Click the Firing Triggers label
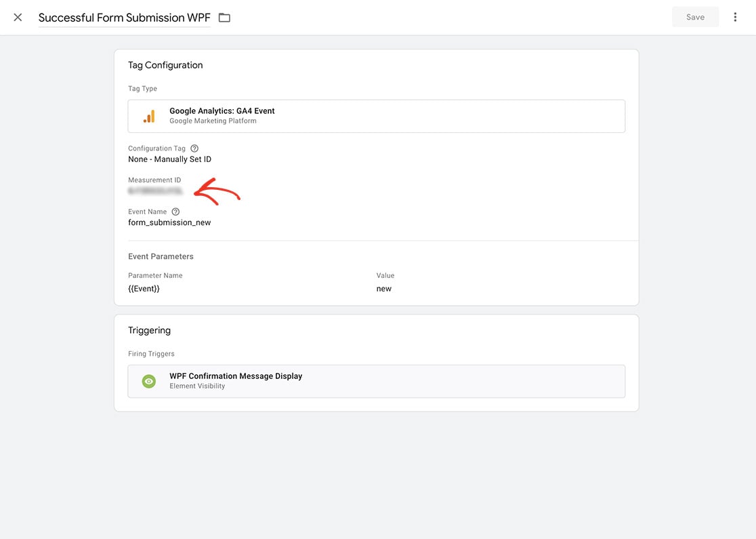 point(151,354)
